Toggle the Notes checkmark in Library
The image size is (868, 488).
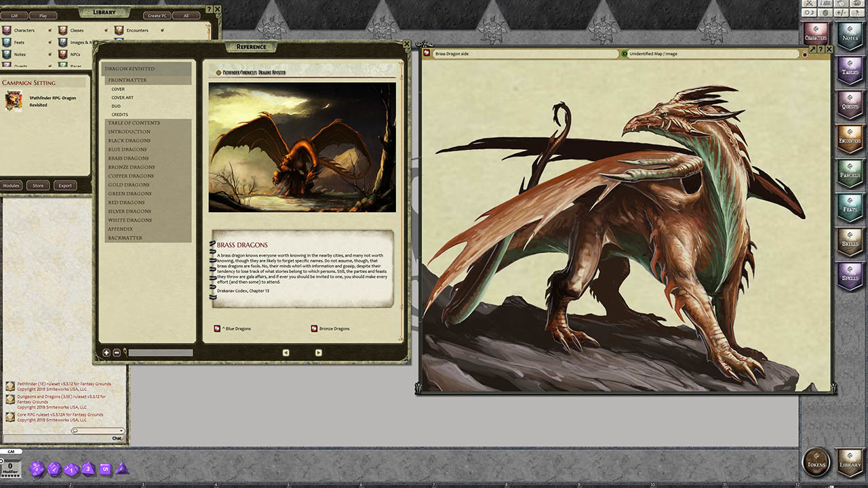50,54
